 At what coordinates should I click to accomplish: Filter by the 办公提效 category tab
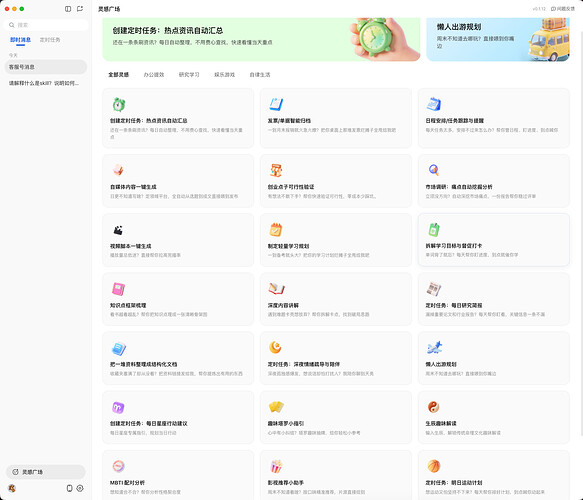click(x=154, y=75)
